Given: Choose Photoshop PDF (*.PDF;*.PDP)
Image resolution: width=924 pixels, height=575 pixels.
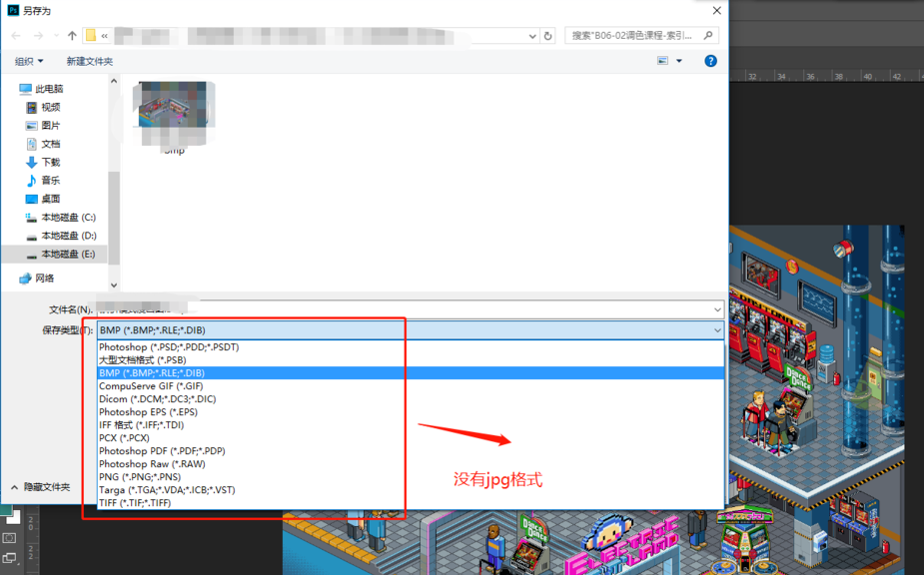Looking at the screenshot, I should 411,450.
